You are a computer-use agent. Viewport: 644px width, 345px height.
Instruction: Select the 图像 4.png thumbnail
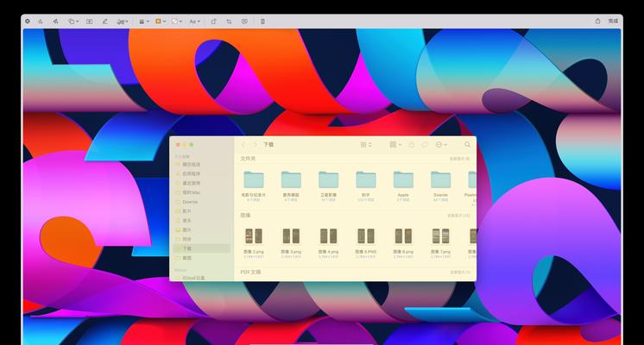pos(329,236)
